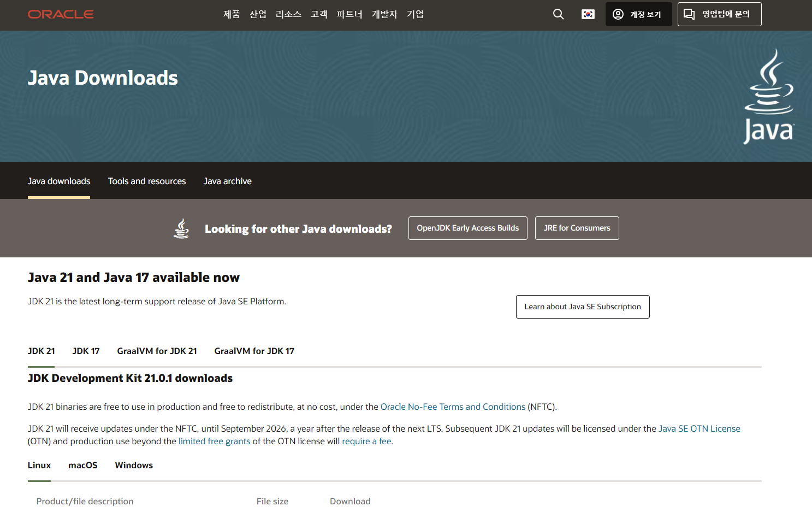Switch to Java archive tab
812x512 pixels.
pos(228,181)
